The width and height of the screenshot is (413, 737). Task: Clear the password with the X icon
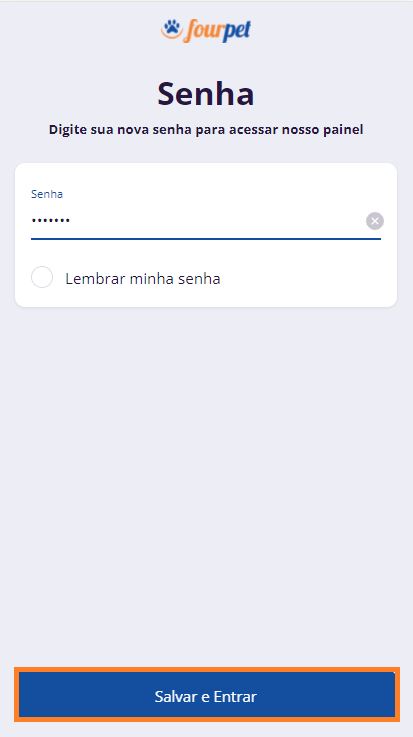click(375, 221)
